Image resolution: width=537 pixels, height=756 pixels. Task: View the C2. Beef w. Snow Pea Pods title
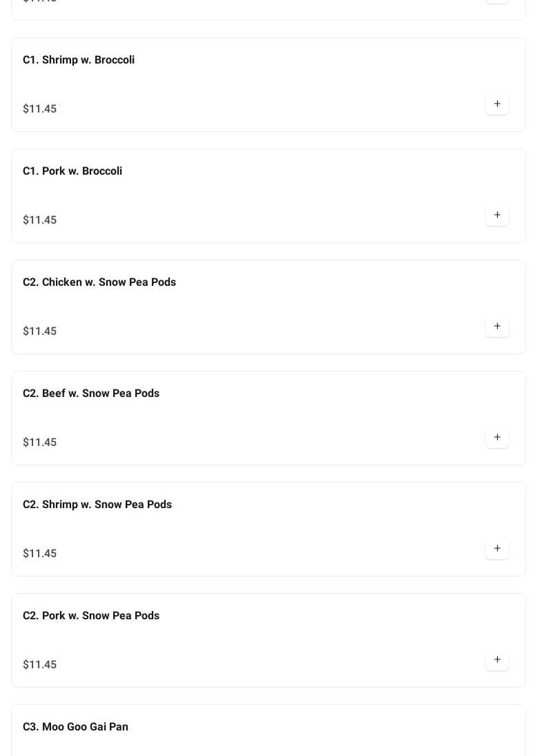point(91,394)
